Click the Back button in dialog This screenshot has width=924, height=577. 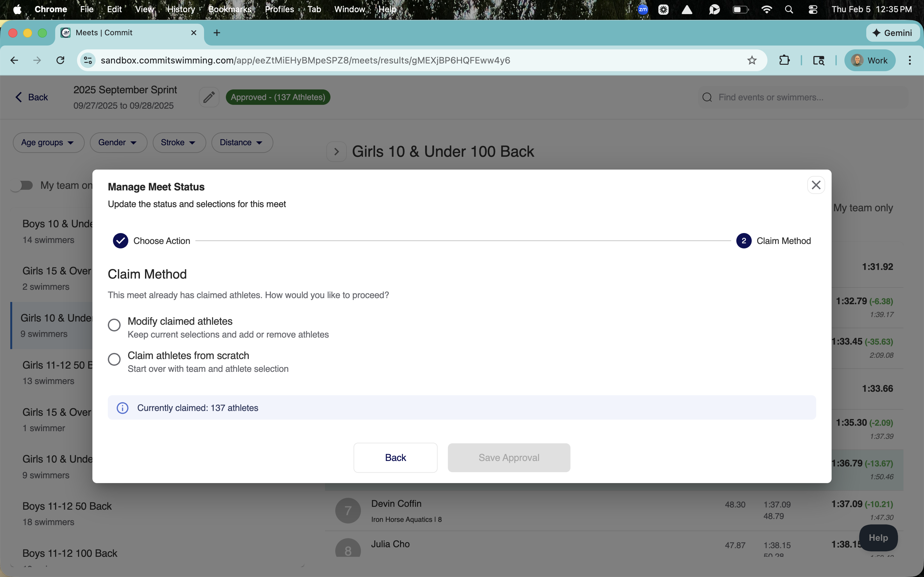tap(395, 457)
